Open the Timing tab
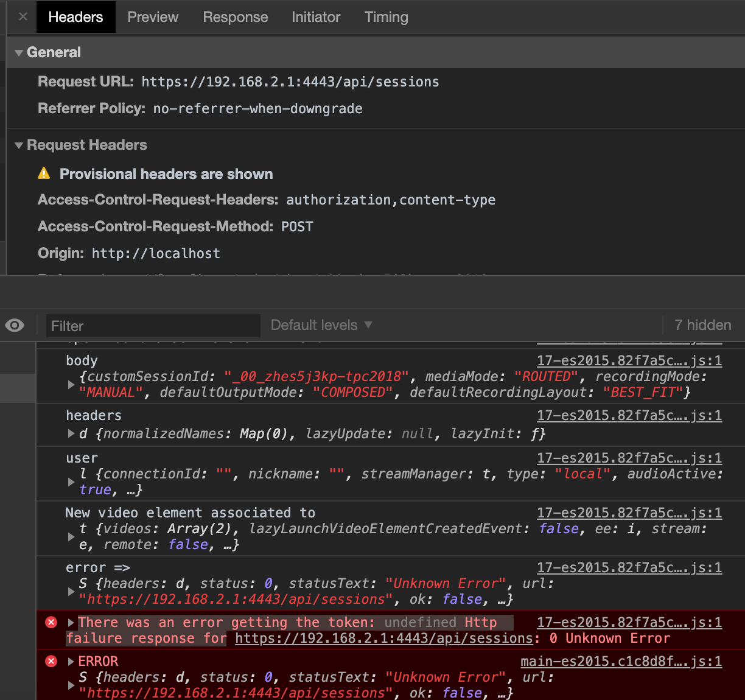 [x=386, y=17]
